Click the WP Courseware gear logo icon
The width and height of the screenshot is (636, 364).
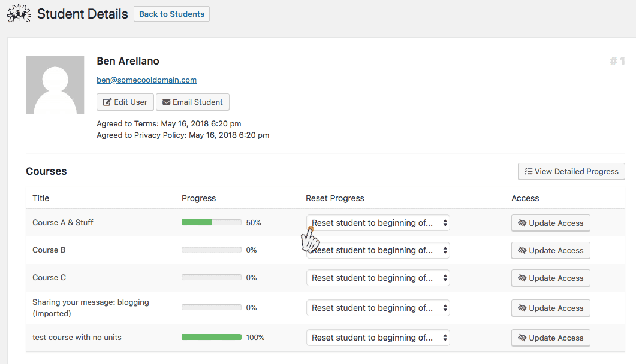(x=19, y=13)
